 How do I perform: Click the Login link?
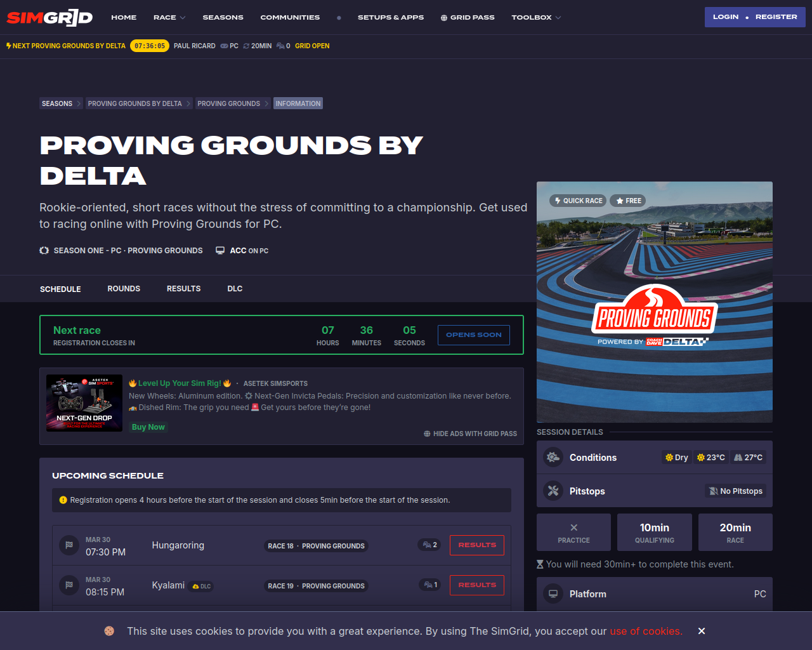[726, 17]
